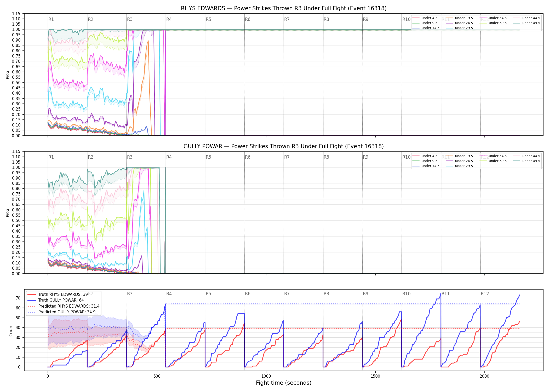Click 'Truth RHYS EDWARDS: 39' legend entry

point(58,294)
